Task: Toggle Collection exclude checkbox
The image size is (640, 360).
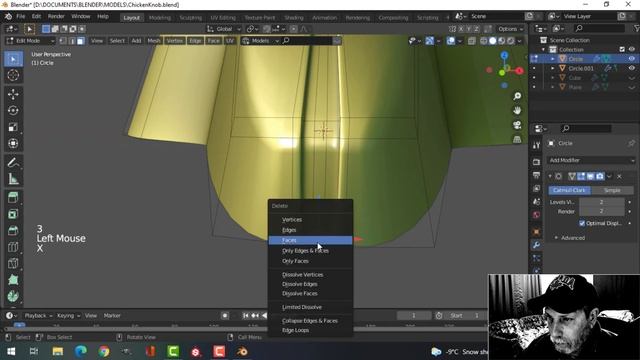Action: click(622, 49)
